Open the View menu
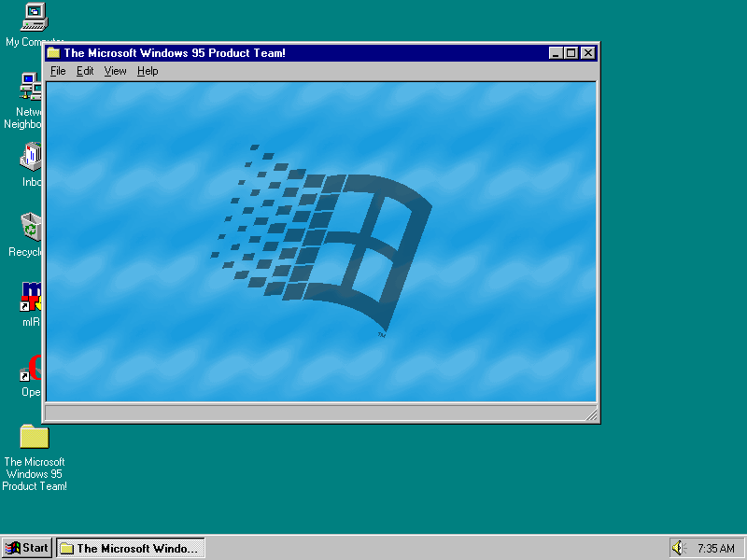The image size is (747, 560). point(115,71)
